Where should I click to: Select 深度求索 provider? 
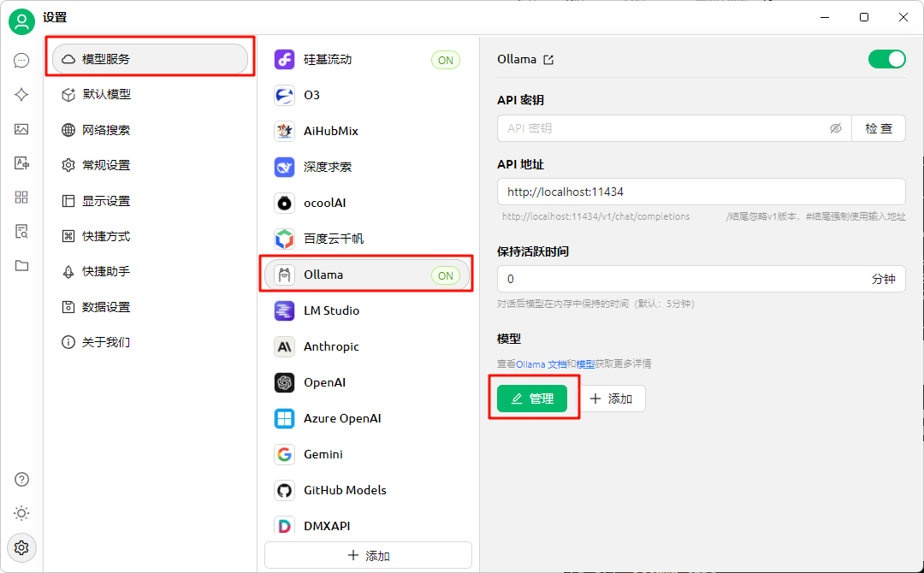pyautogui.click(x=368, y=168)
